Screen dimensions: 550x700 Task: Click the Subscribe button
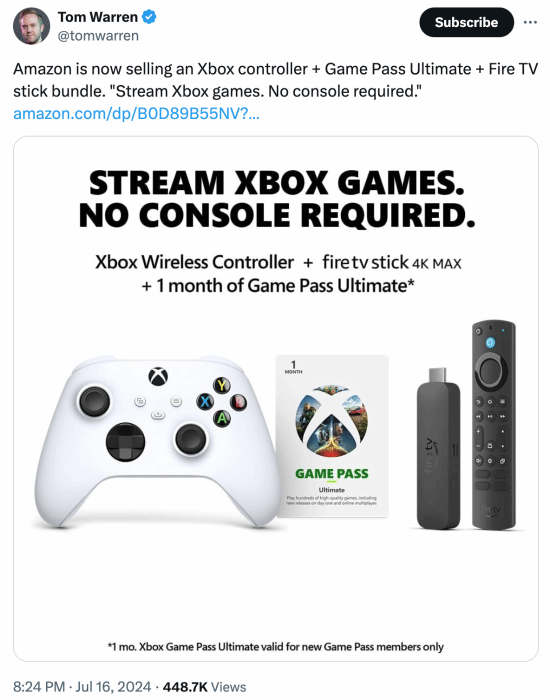click(467, 22)
